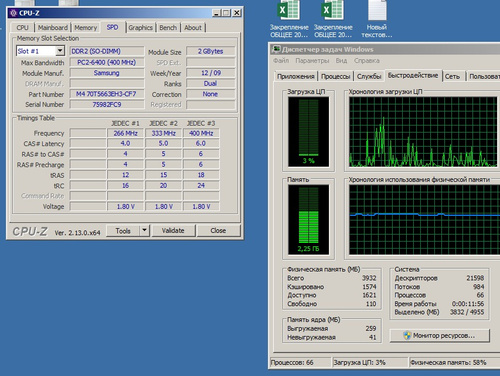
Task: Click the Correction value None
Action: (210, 94)
